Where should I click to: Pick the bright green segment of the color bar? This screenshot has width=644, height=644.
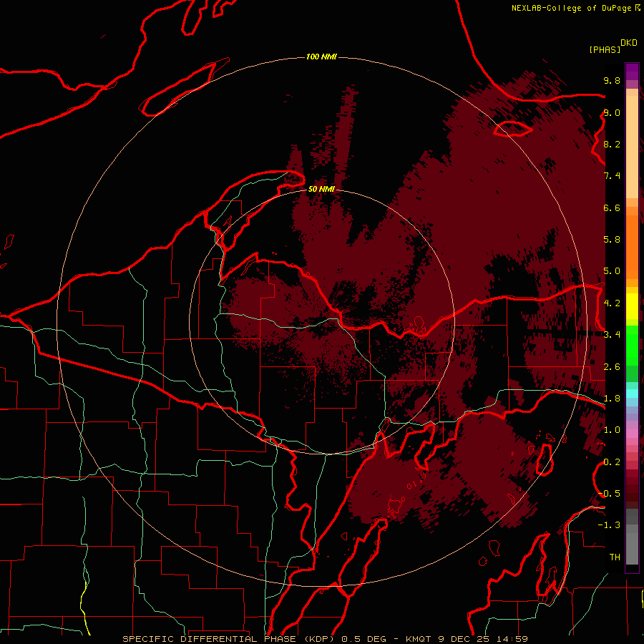coord(632,345)
